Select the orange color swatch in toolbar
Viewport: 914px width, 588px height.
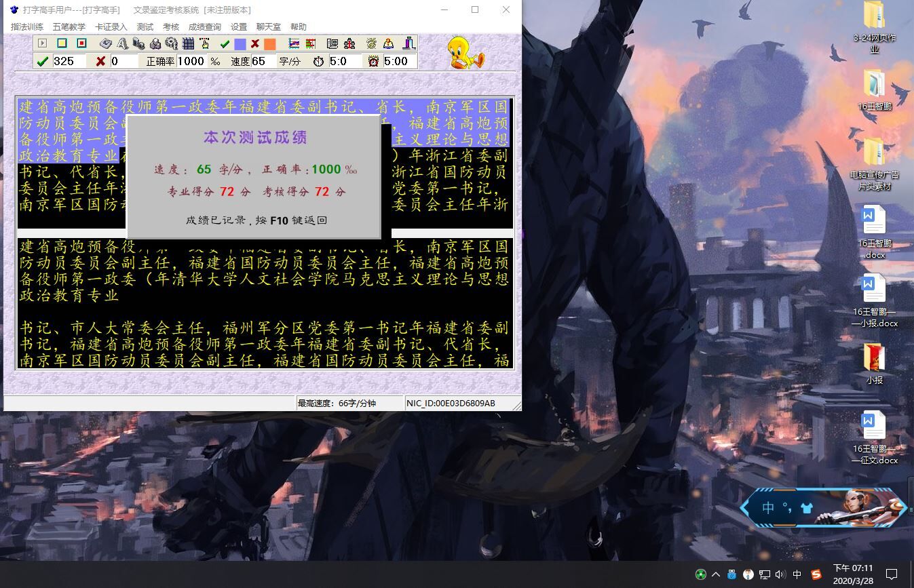tap(269, 44)
